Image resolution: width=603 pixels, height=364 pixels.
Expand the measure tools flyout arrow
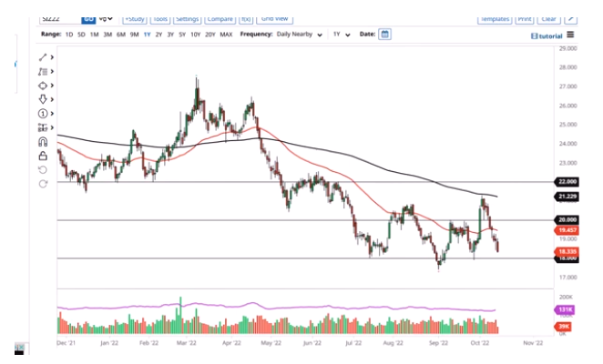pos(52,127)
